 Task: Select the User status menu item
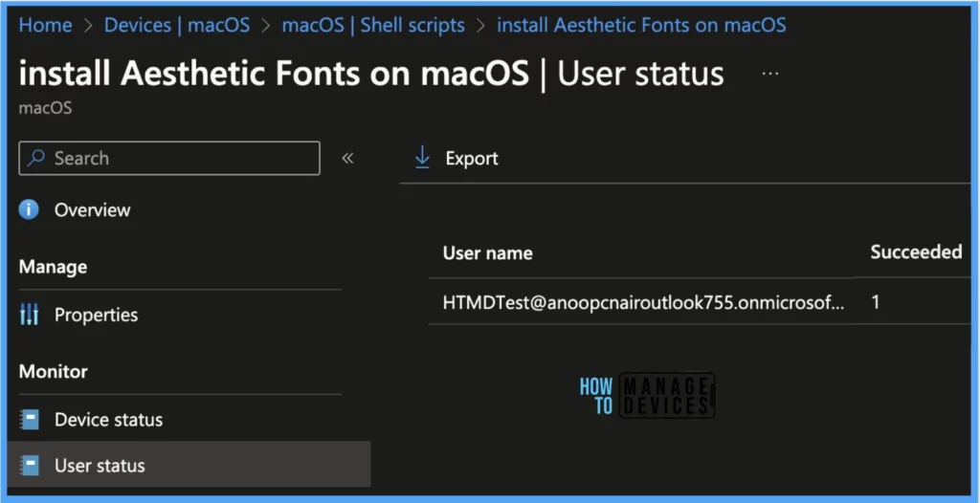(x=189, y=464)
